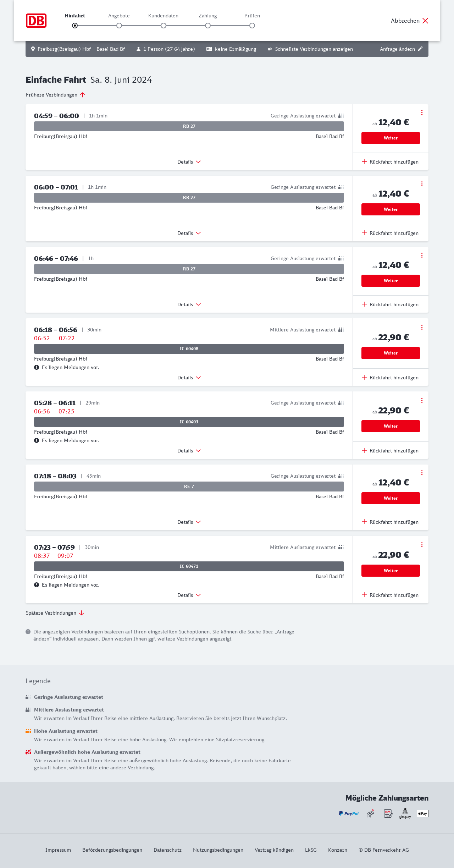
Task: Click the alert icon on IC 60403 Meldungen
Action: click(37, 440)
